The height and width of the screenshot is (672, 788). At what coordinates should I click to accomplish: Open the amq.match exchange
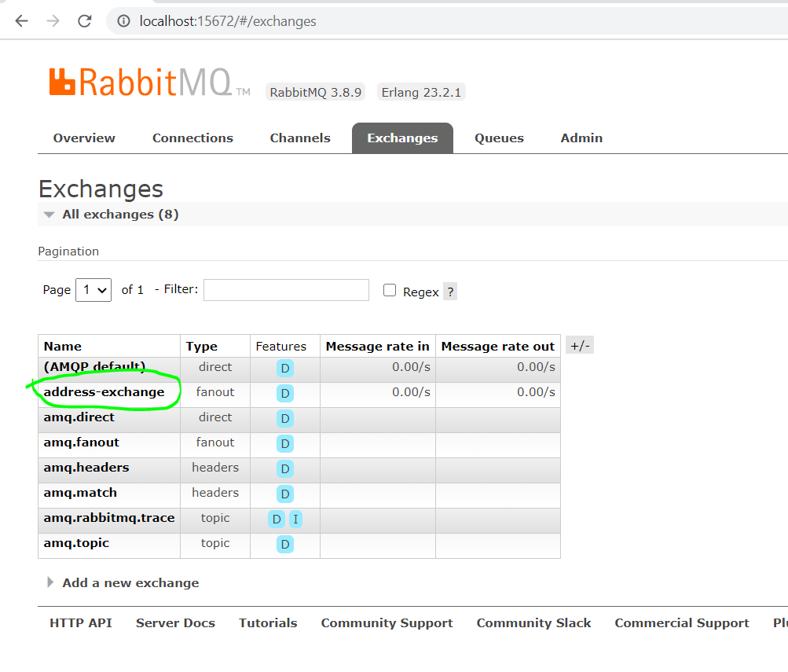pyautogui.click(x=80, y=493)
